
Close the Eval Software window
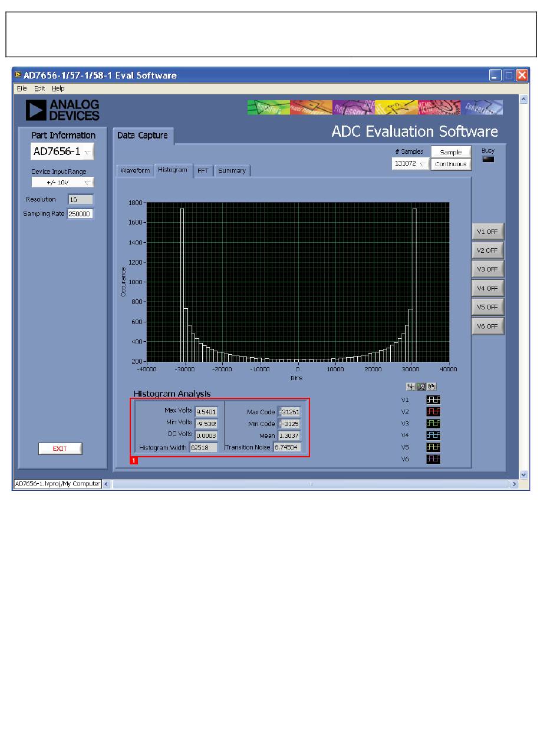(522, 75)
